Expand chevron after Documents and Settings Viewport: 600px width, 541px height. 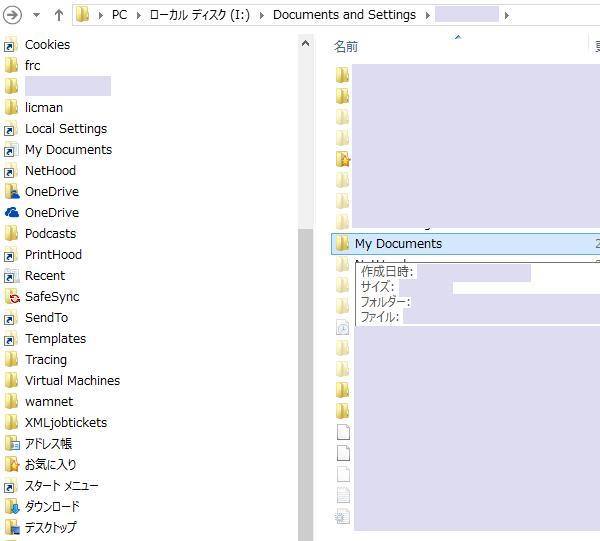[427, 15]
